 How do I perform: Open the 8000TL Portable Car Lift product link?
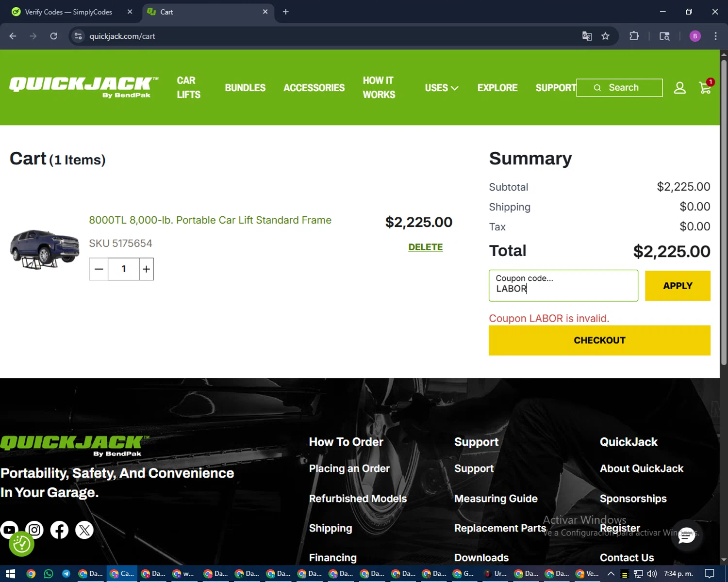point(210,220)
